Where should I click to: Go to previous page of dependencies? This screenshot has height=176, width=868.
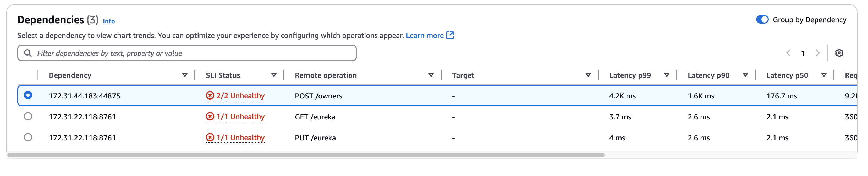click(x=788, y=53)
